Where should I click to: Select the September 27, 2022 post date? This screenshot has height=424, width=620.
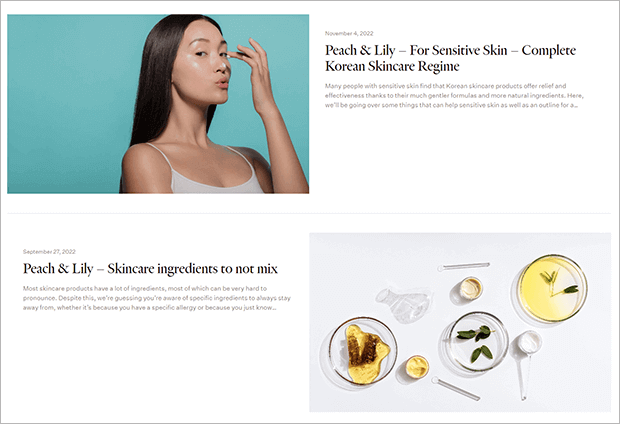[x=49, y=252]
